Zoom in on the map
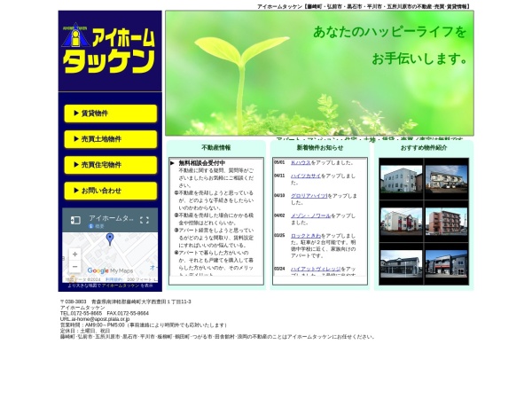 point(75,254)
